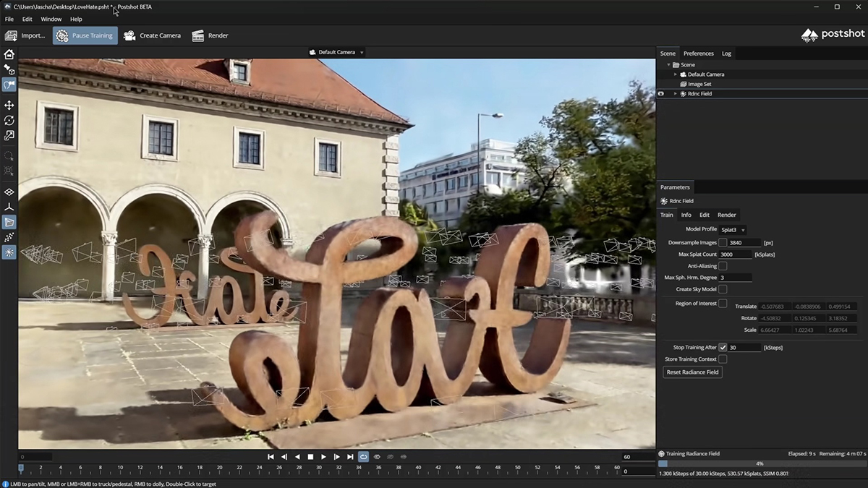Click the Reset Radiance Field button

pyautogui.click(x=693, y=372)
